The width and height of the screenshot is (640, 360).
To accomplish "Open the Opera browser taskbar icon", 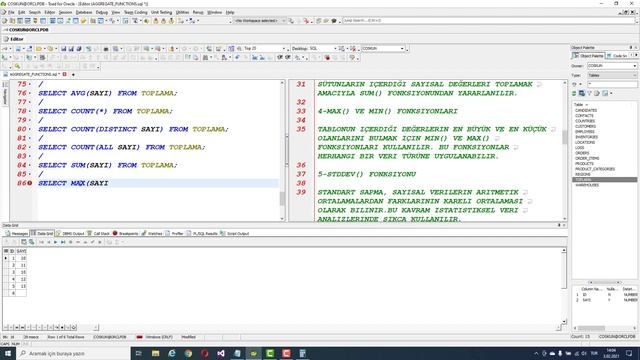I will [x=204, y=353].
